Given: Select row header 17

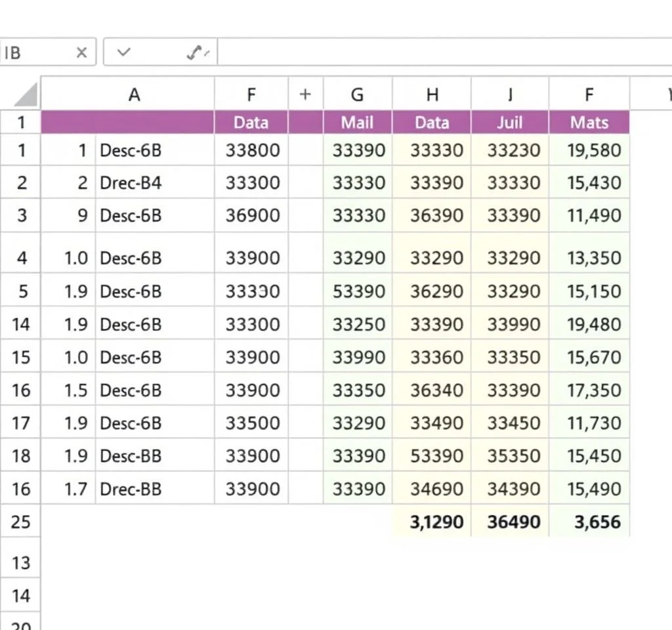Looking at the screenshot, I should coord(21,423).
